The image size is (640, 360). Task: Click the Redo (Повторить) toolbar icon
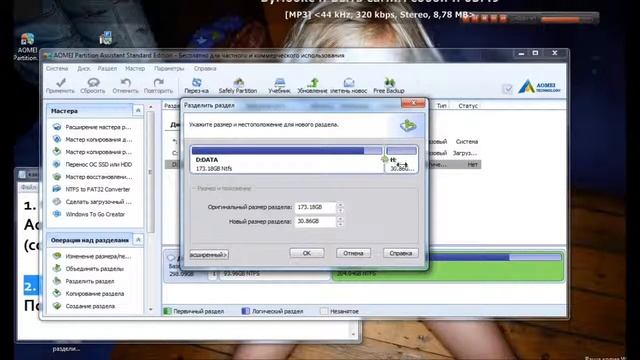coord(158,86)
